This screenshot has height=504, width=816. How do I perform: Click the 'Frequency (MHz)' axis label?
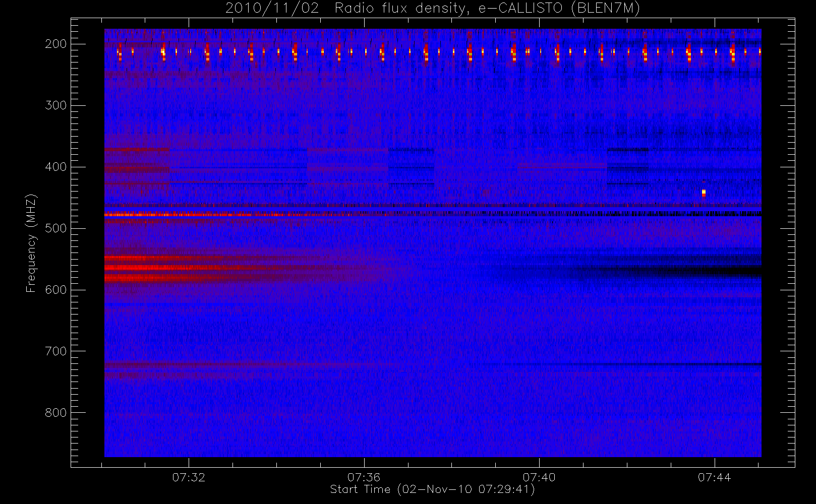point(31,243)
